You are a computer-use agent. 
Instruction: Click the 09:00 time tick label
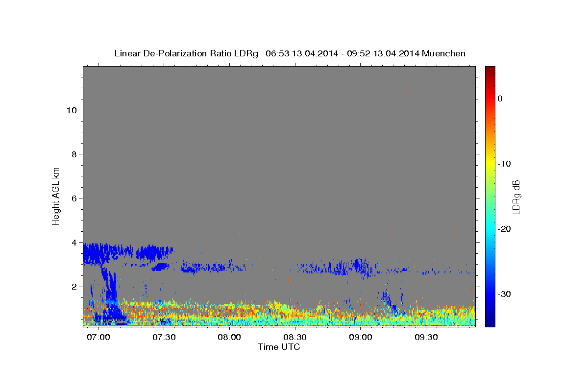tap(361, 338)
